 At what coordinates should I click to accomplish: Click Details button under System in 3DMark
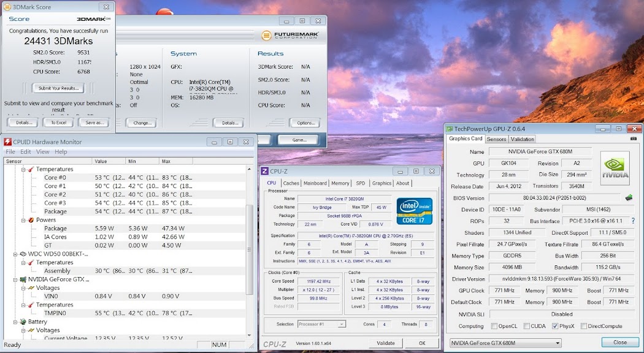point(228,123)
